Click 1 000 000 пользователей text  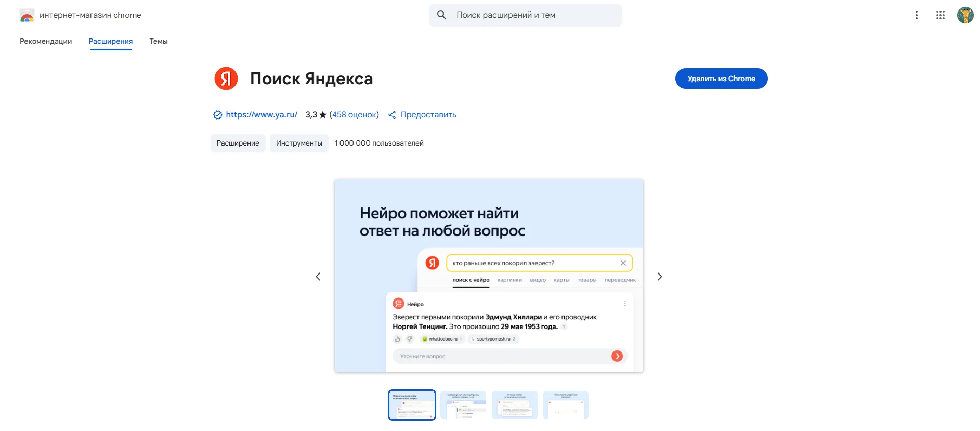[379, 143]
